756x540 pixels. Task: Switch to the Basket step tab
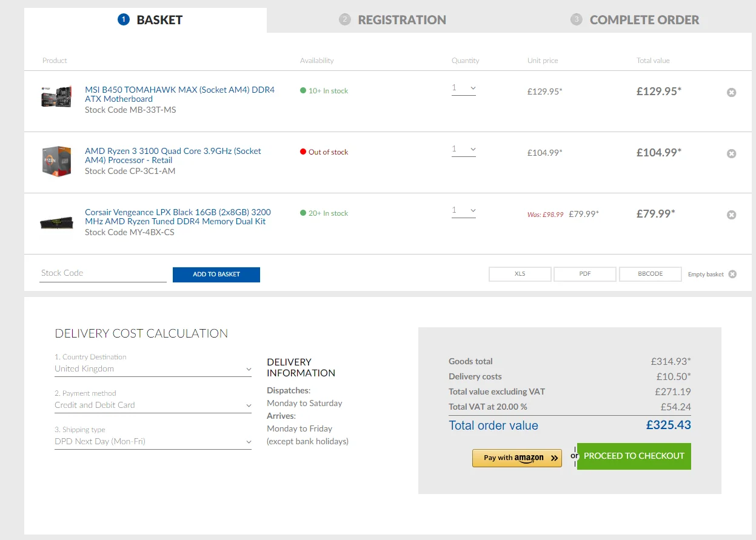146,20
